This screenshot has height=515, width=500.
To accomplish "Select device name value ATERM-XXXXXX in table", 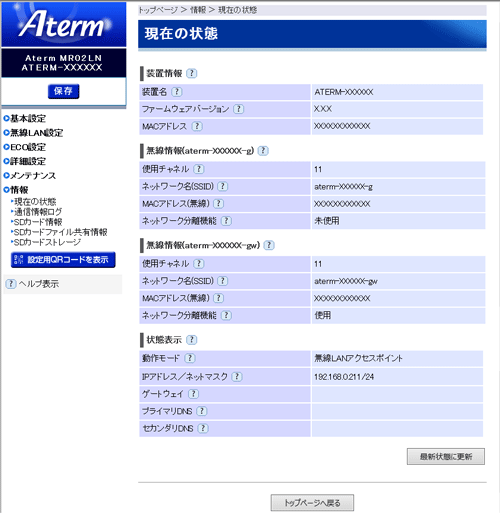I will [x=344, y=92].
